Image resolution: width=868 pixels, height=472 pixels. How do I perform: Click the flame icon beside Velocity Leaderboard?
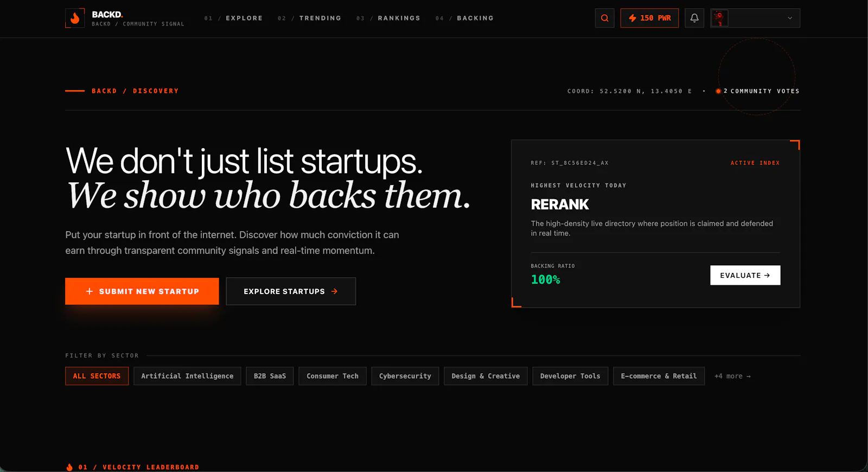pyautogui.click(x=69, y=467)
